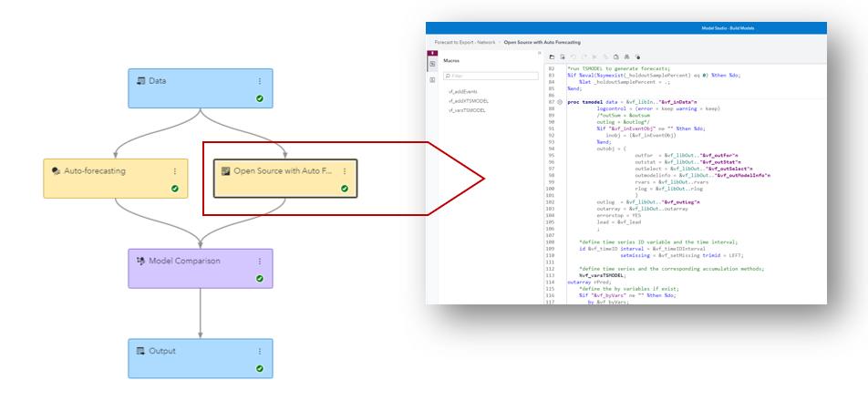Toggle code fold at line 87
Image resolution: width=868 pixels, height=401 pixels.
tap(560, 102)
